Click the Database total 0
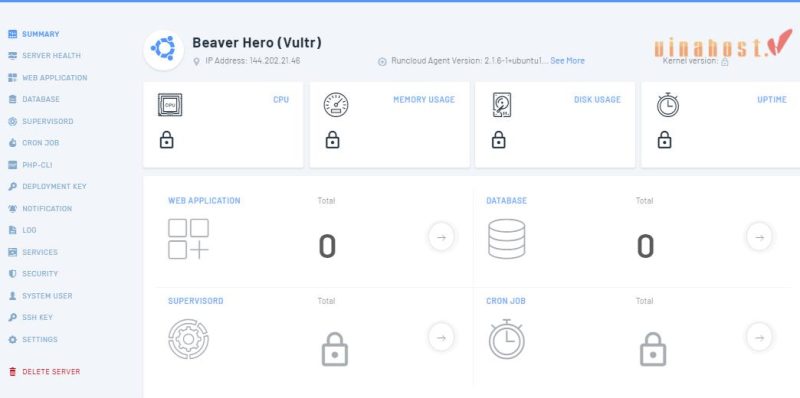The height and width of the screenshot is (398, 800). (x=645, y=246)
